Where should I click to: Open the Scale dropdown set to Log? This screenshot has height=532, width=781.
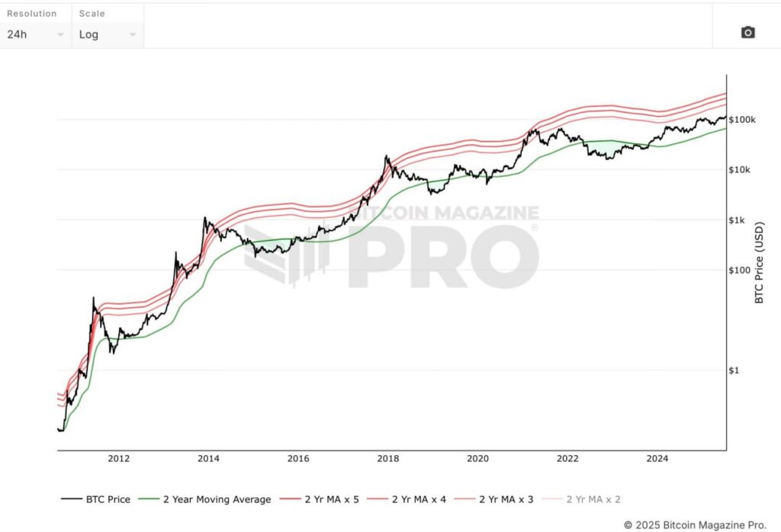(105, 34)
